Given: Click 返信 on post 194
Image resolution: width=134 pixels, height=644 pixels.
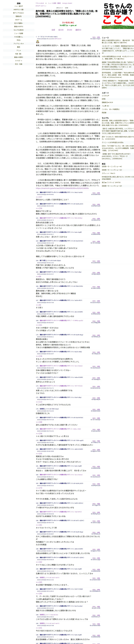Looking at the screenshot, I should 94,615.
